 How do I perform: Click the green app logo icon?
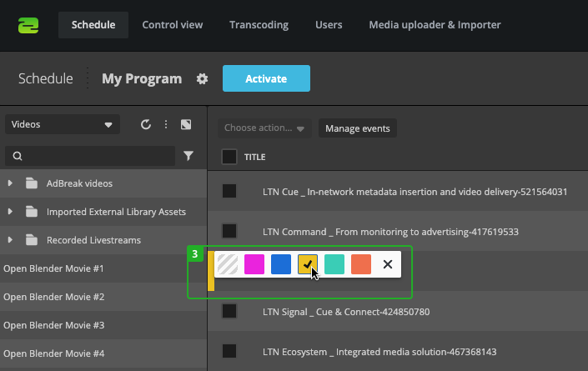coord(28,25)
